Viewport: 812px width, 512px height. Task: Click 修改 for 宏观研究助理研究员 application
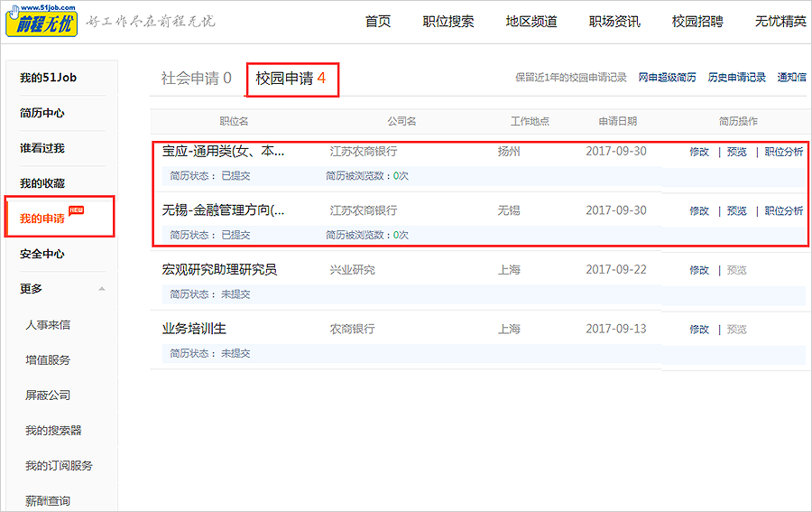[699, 270]
